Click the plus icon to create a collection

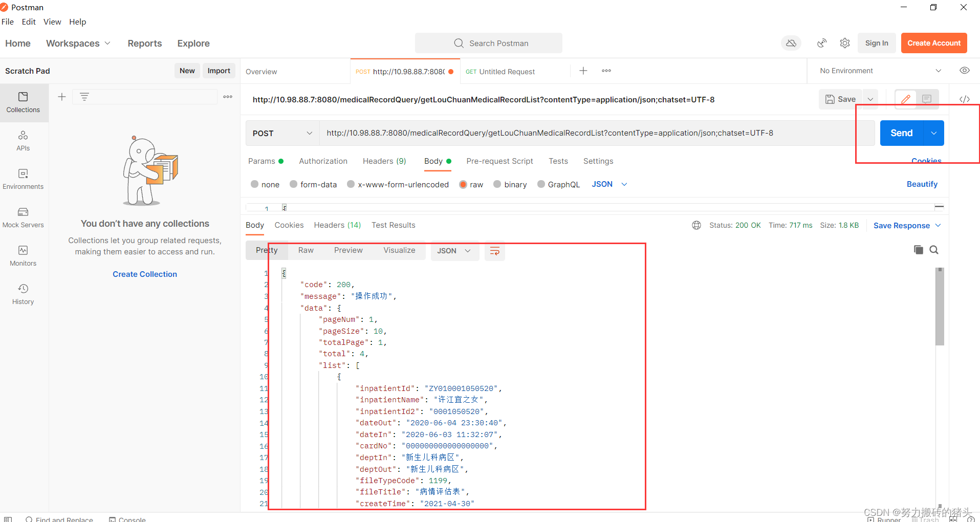[x=62, y=97]
